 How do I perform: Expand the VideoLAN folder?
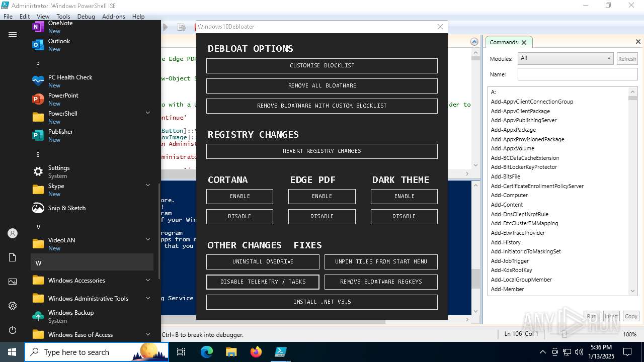[148, 240]
